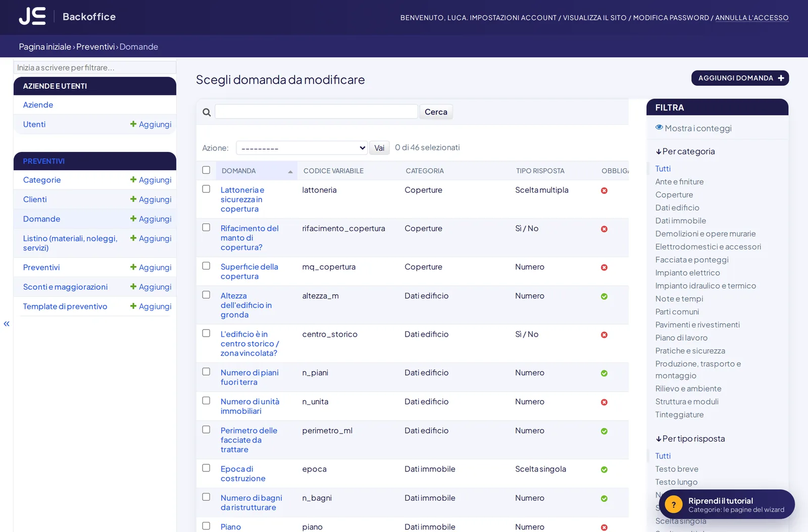Click green check icon in n_piani row
This screenshot has width=808, height=532.
604,373
